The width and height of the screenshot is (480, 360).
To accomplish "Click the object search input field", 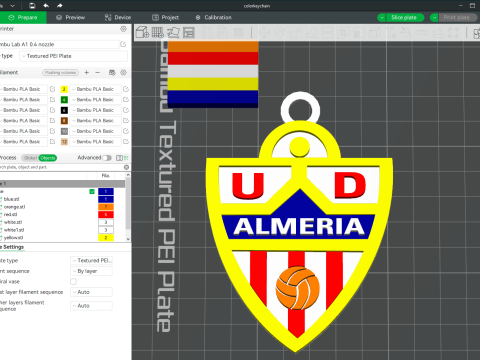I will click(62, 167).
